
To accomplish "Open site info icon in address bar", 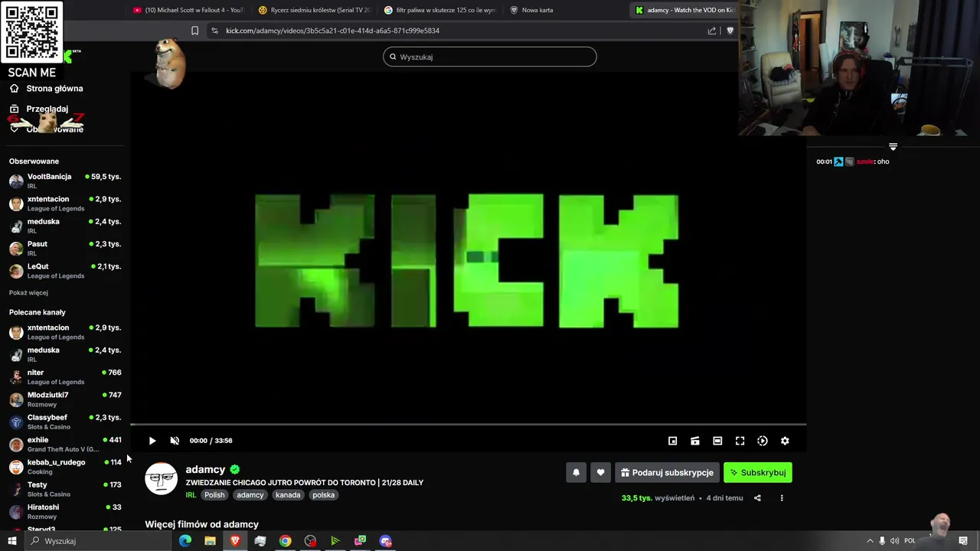I will pos(214,31).
